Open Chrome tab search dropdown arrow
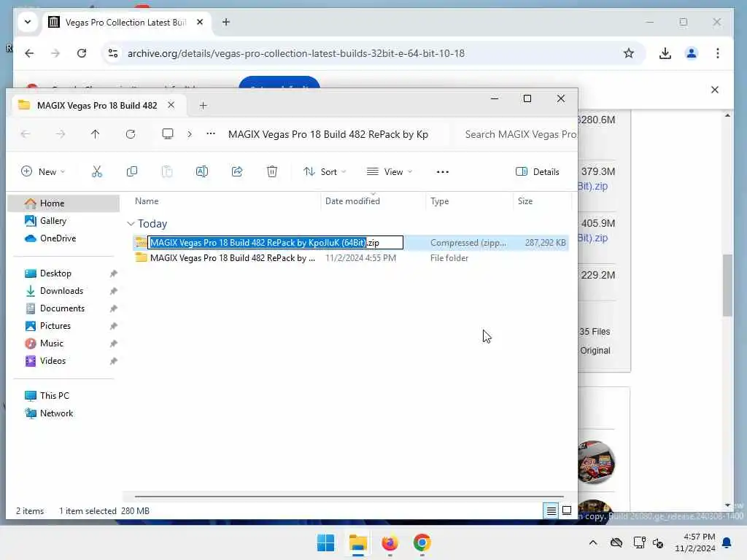Image resolution: width=747 pixels, height=560 pixels. (28, 22)
